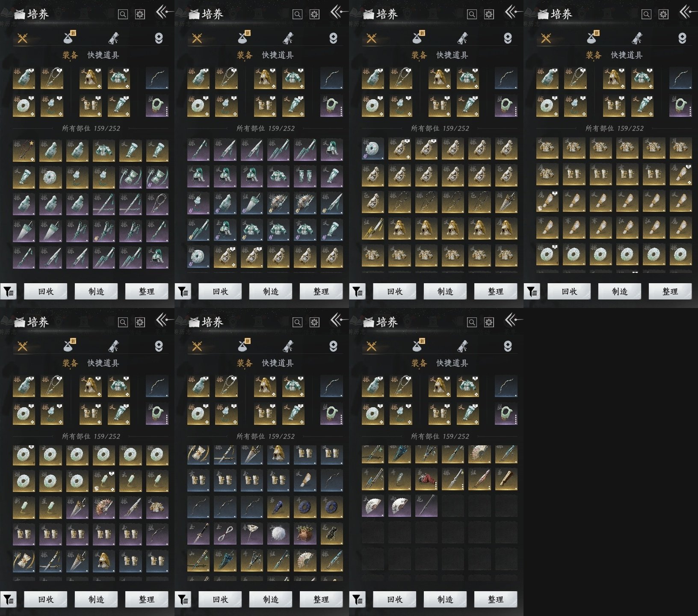Open filter sort icon in the bottom-left panel
698x616 pixels.
point(9,600)
